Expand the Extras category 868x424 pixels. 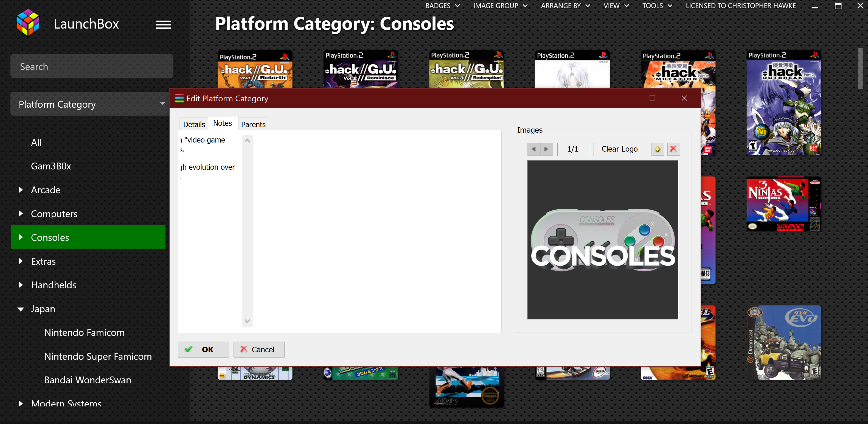(x=21, y=261)
